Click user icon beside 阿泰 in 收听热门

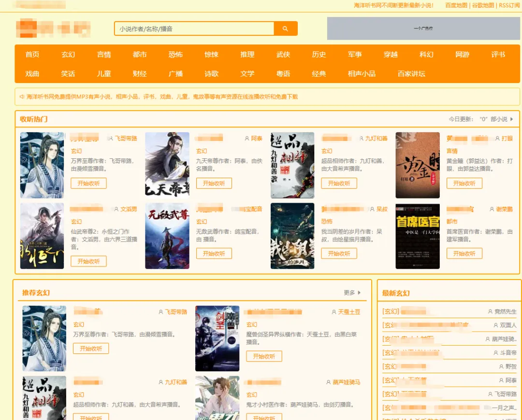[x=247, y=139]
